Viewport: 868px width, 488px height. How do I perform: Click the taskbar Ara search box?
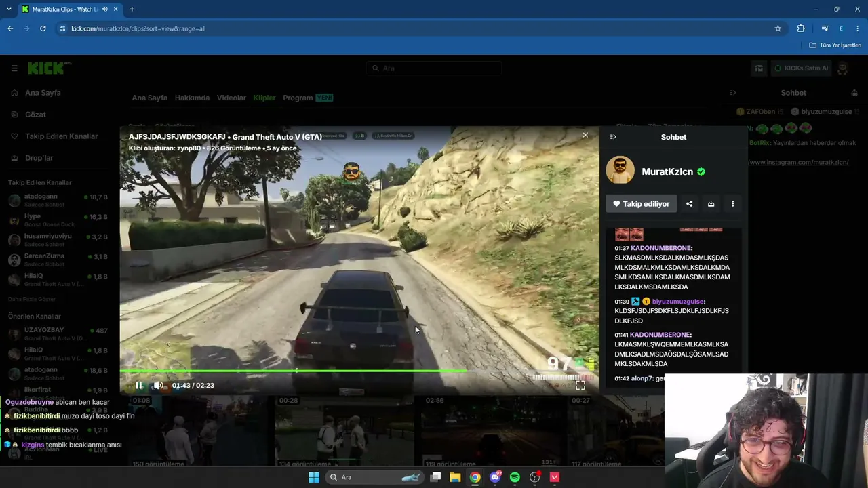(x=374, y=477)
